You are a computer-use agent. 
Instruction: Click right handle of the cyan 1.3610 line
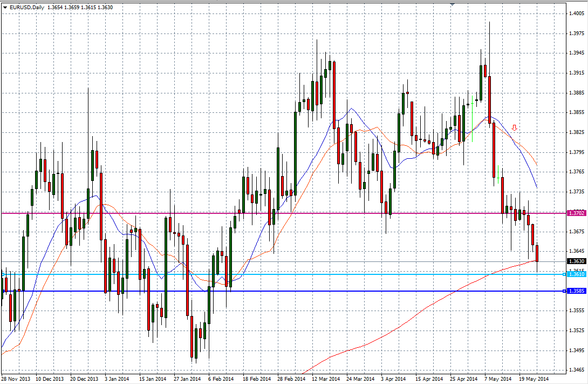click(x=564, y=274)
